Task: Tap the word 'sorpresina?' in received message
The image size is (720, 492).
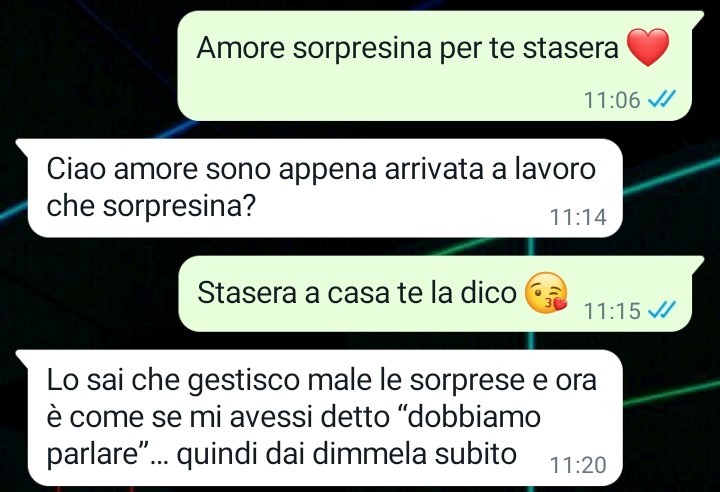Action: tap(178, 207)
